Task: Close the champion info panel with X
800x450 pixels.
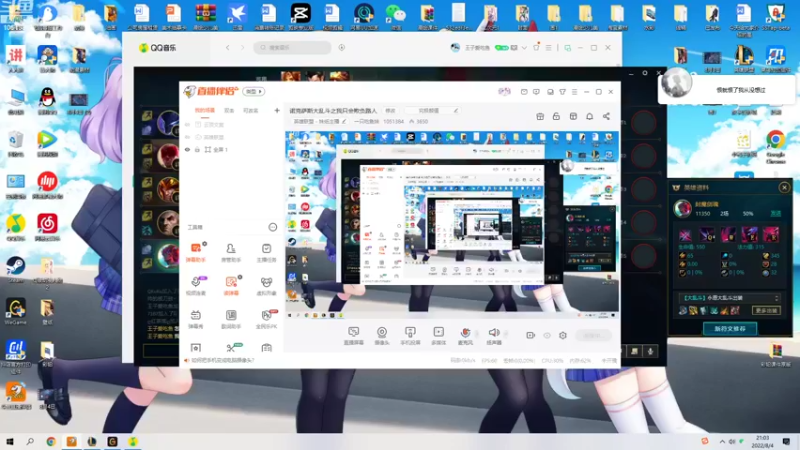Action: 784,187
